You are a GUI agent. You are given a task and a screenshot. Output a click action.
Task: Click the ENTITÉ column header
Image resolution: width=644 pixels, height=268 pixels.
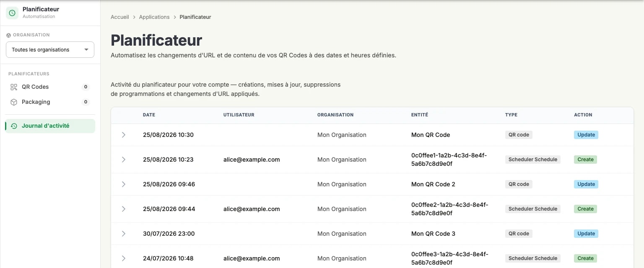[x=420, y=115]
